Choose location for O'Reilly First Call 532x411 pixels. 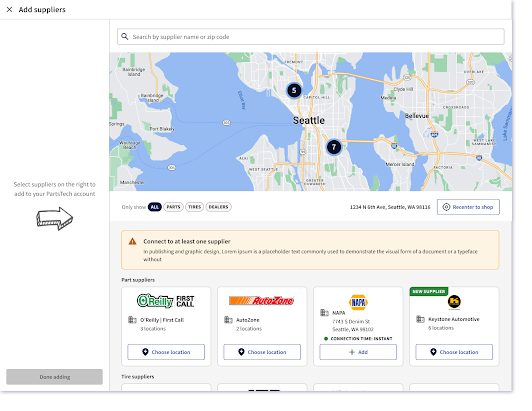(166, 352)
